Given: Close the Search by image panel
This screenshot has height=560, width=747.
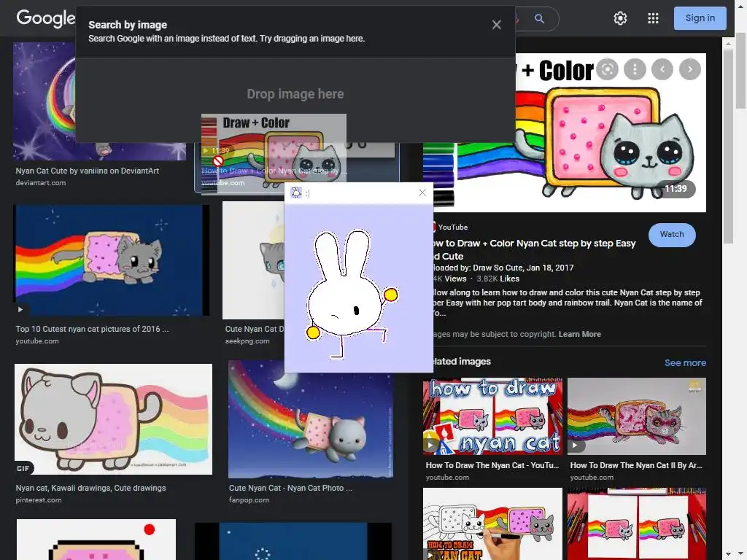Looking at the screenshot, I should click(x=496, y=25).
